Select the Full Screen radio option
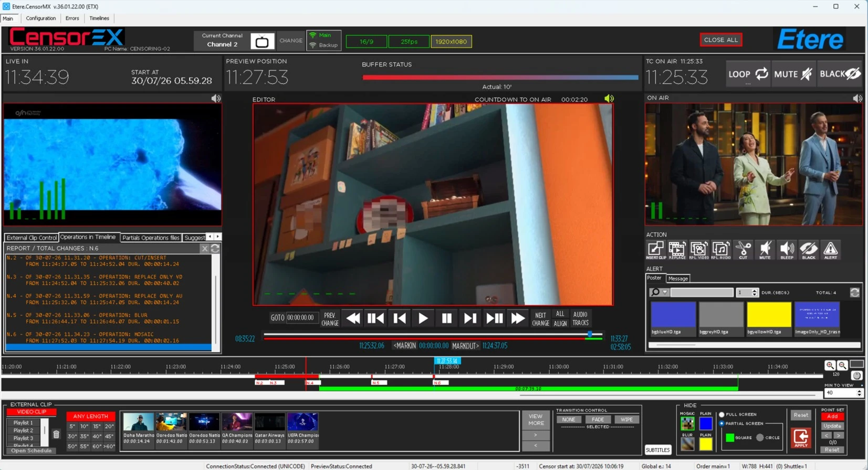 point(722,414)
